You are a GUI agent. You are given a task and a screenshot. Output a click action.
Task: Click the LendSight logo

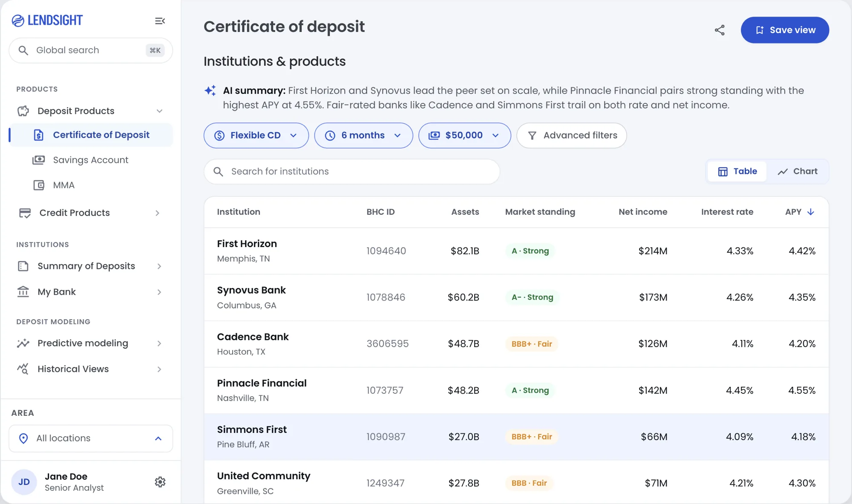point(47,20)
